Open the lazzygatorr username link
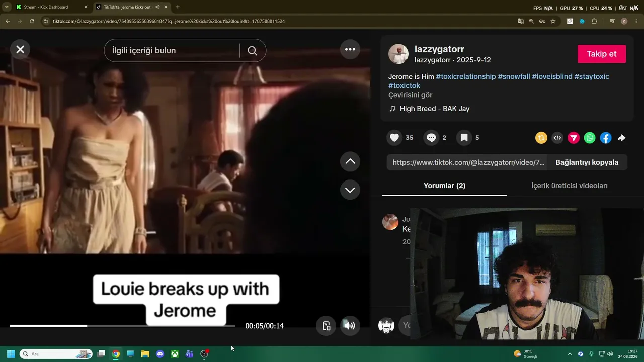 [439, 49]
